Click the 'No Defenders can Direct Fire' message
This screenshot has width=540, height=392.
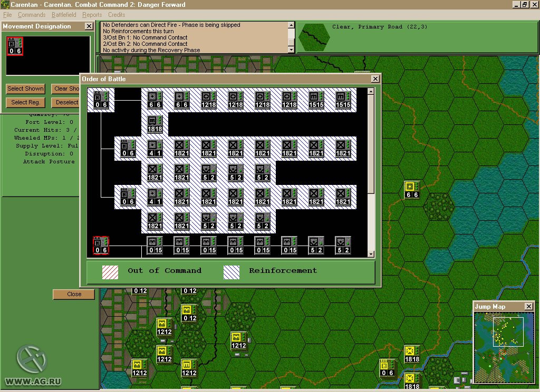click(171, 25)
